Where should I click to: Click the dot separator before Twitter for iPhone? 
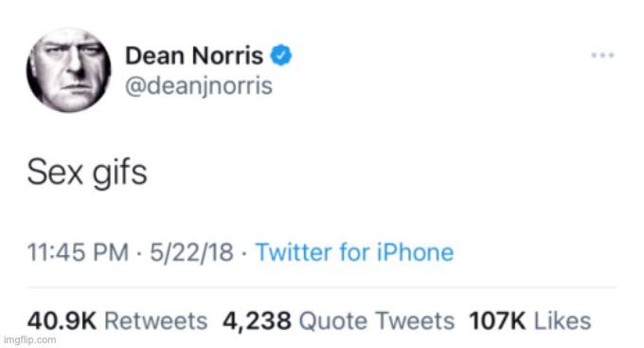(244, 253)
